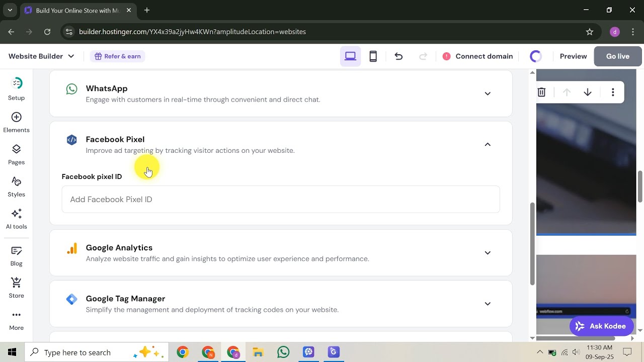Switch to desktop preview mode
644x362 pixels.
(350, 56)
